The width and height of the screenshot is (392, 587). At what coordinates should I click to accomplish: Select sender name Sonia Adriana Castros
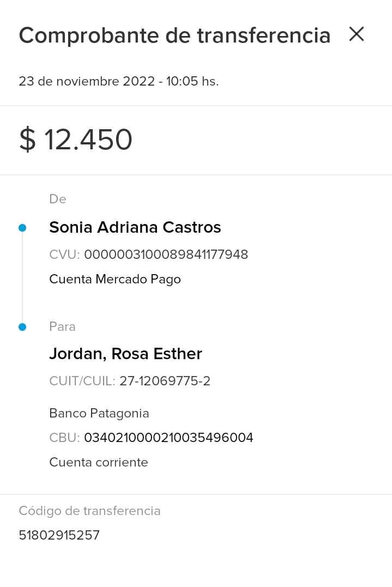[x=135, y=227]
